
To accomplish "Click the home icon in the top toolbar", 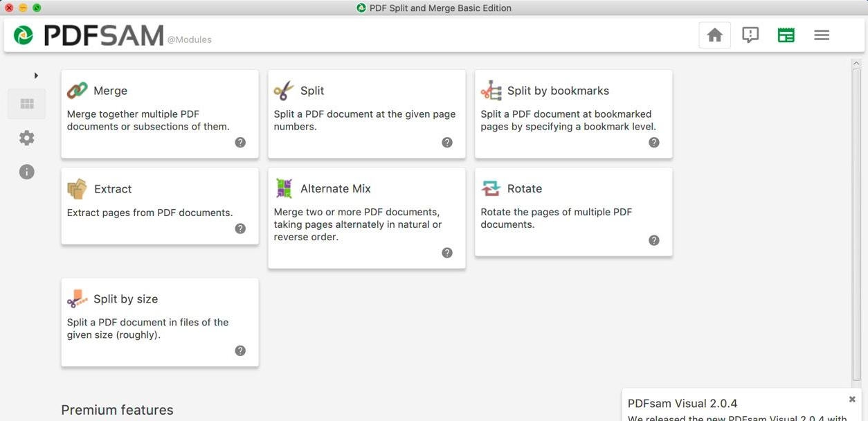I will [x=714, y=34].
